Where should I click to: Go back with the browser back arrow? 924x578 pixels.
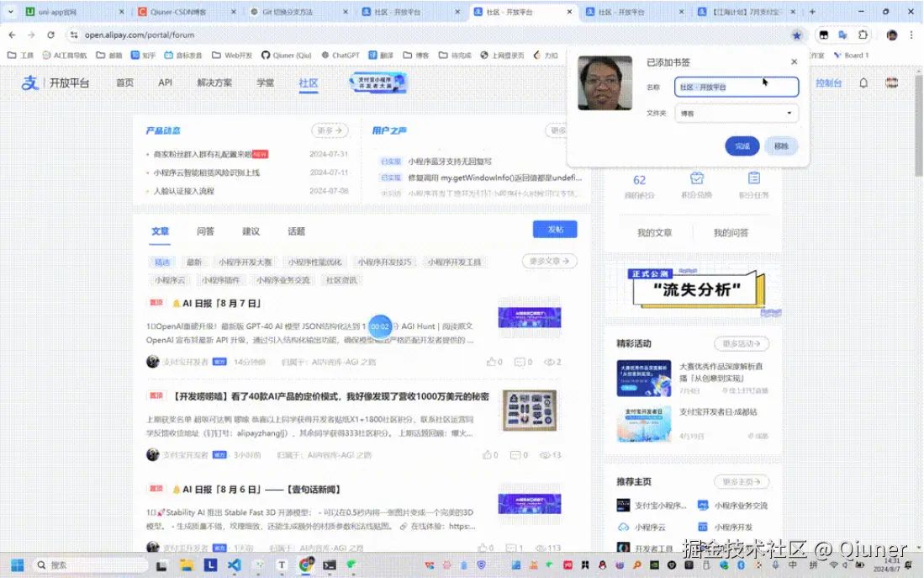point(12,35)
